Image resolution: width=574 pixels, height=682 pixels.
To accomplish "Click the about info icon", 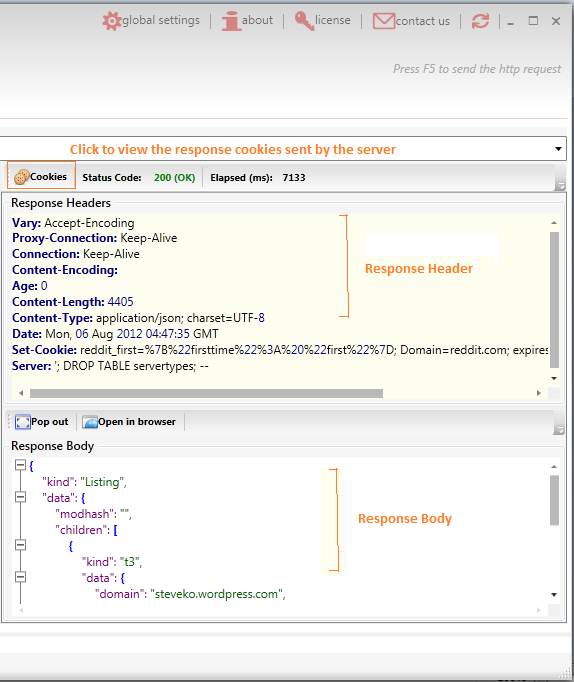I will [x=231, y=21].
